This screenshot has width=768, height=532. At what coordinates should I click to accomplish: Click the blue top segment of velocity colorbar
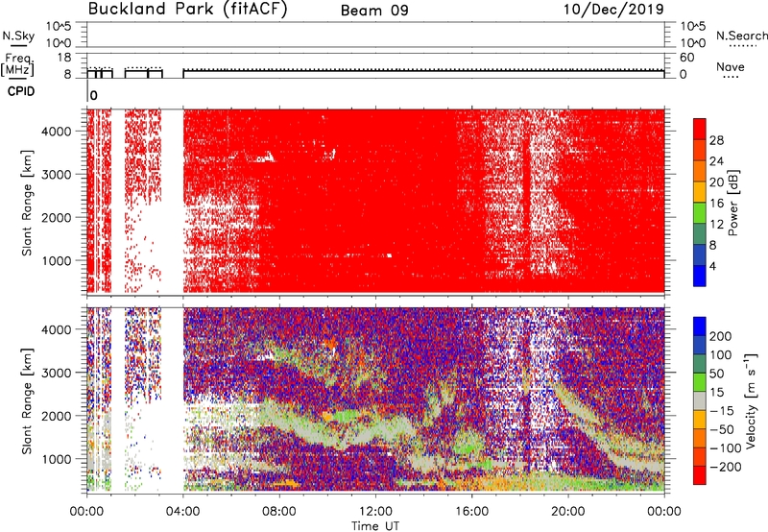700,326
